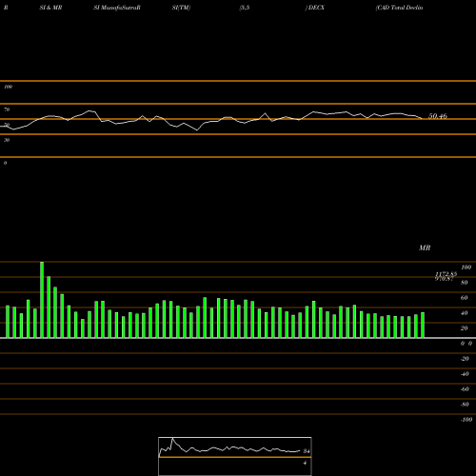
Task: Click the 'SI(TM)' header text
Action: coord(181,8)
